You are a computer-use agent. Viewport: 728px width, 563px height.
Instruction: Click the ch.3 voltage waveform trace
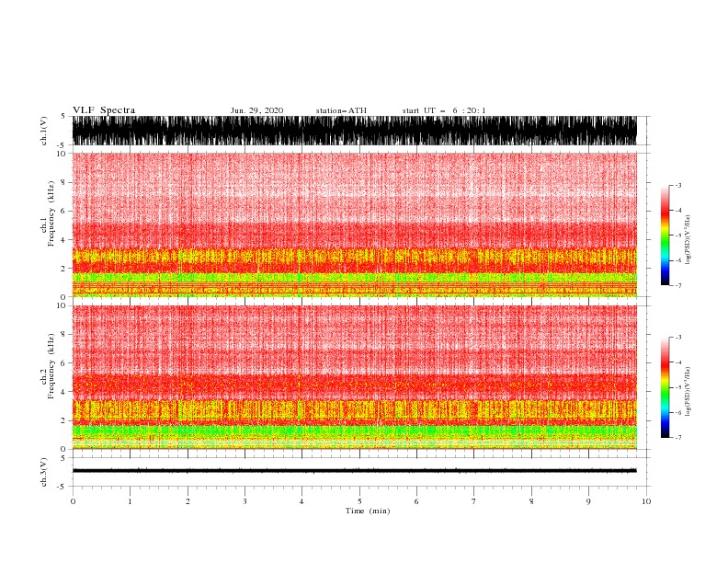354,471
